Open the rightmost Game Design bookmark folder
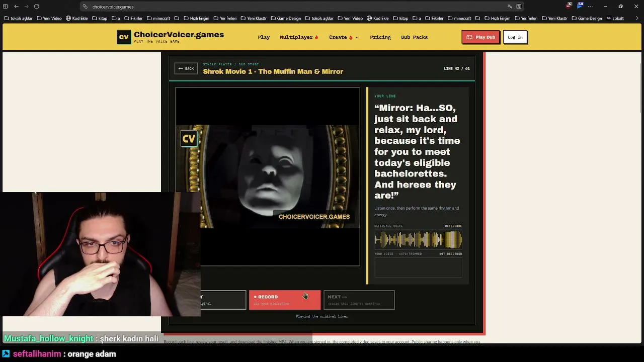The height and width of the screenshot is (362, 644). click(586, 19)
